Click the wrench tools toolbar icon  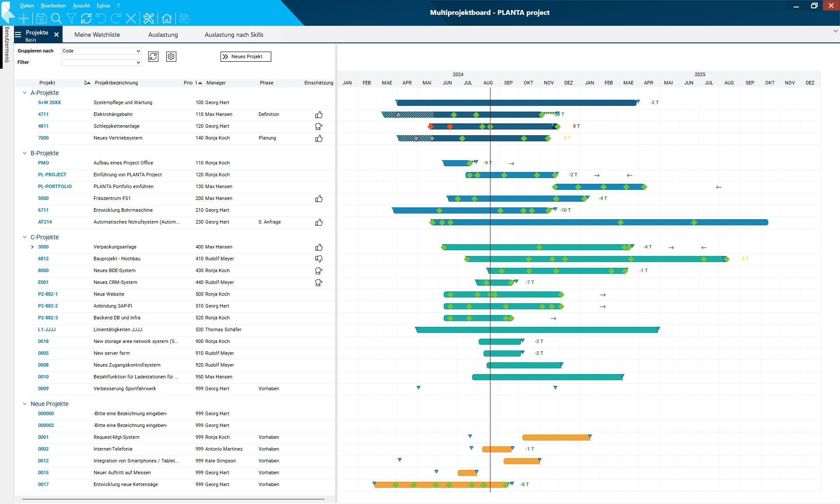(149, 18)
